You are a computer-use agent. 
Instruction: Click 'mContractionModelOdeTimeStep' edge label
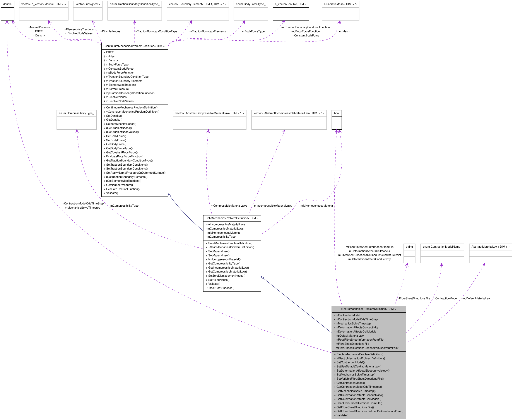tap(82, 204)
